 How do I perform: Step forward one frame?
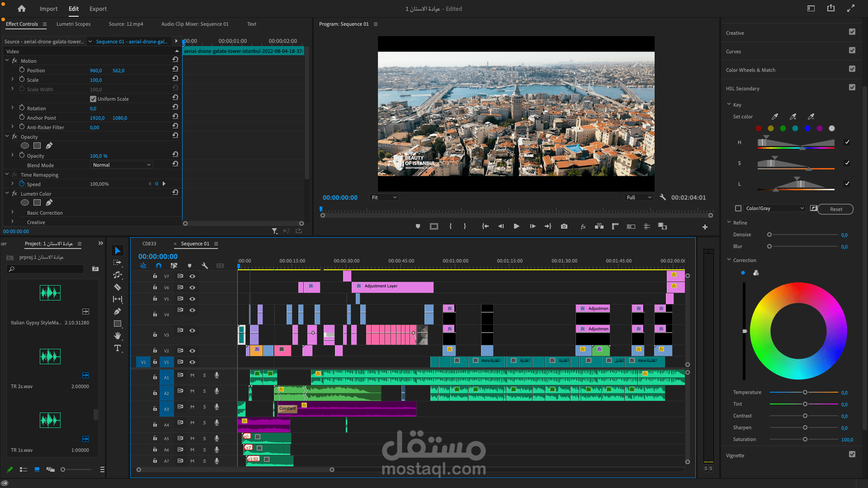533,226
